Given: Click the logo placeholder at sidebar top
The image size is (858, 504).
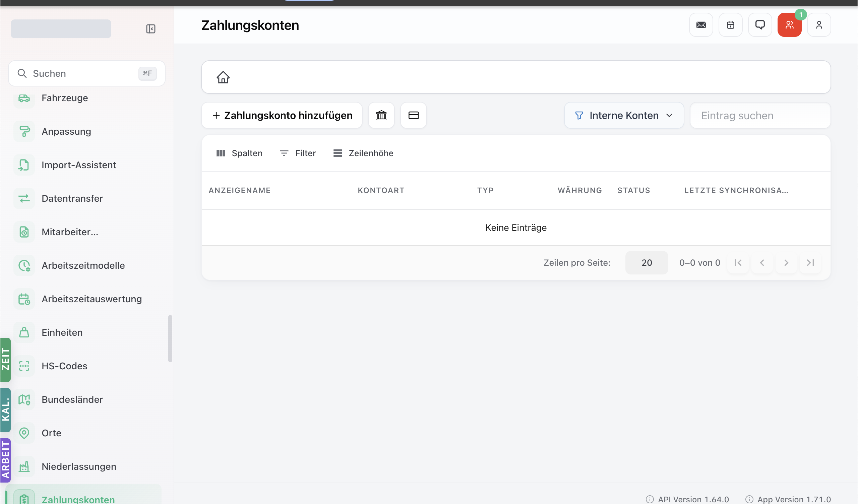Looking at the screenshot, I should 61,29.
